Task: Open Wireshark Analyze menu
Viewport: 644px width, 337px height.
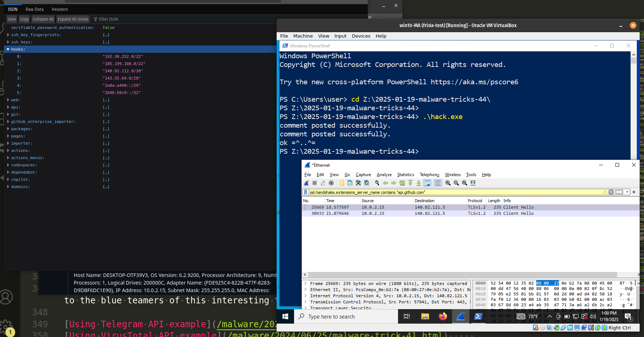Action: point(384,175)
